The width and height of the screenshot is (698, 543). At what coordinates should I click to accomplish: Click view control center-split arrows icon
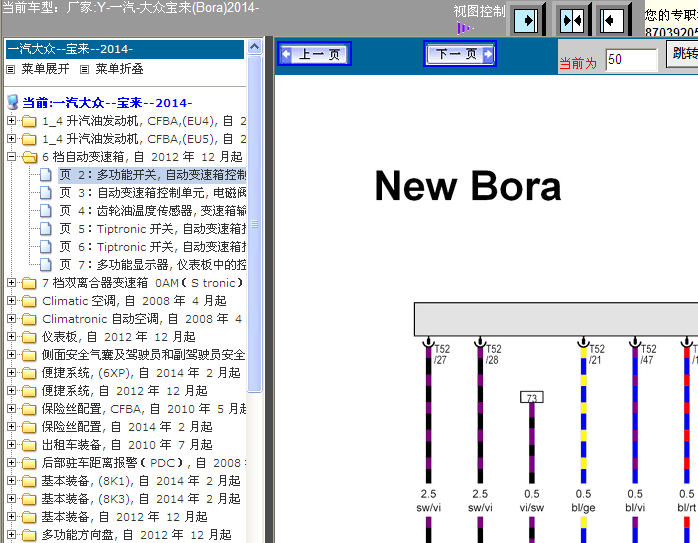point(572,20)
